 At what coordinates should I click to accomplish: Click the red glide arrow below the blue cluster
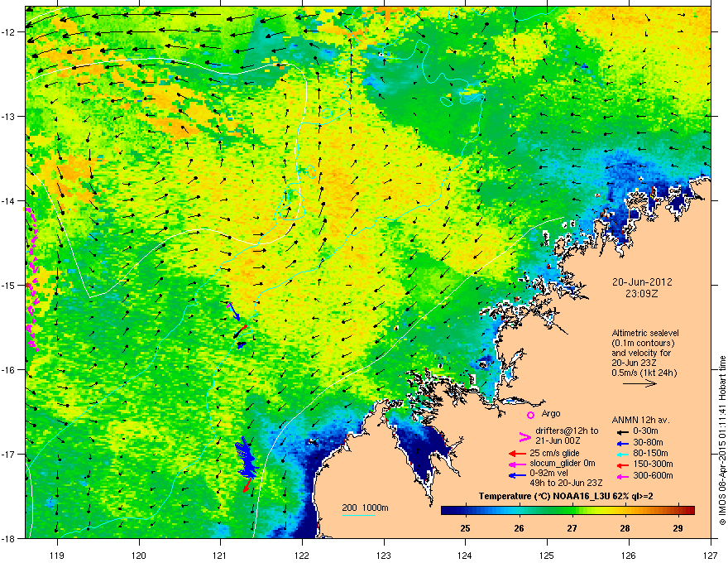pyautogui.click(x=247, y=485)
